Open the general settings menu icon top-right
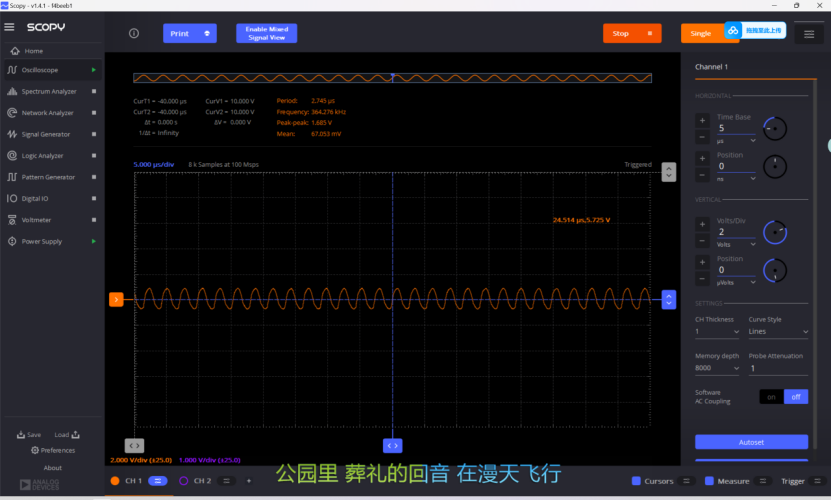This screenshot has width=831, height=500. point(809,34)
